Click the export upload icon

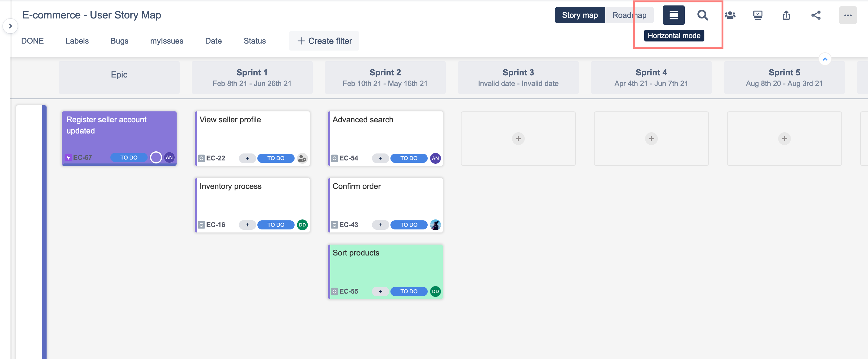[x=786, y=15]
